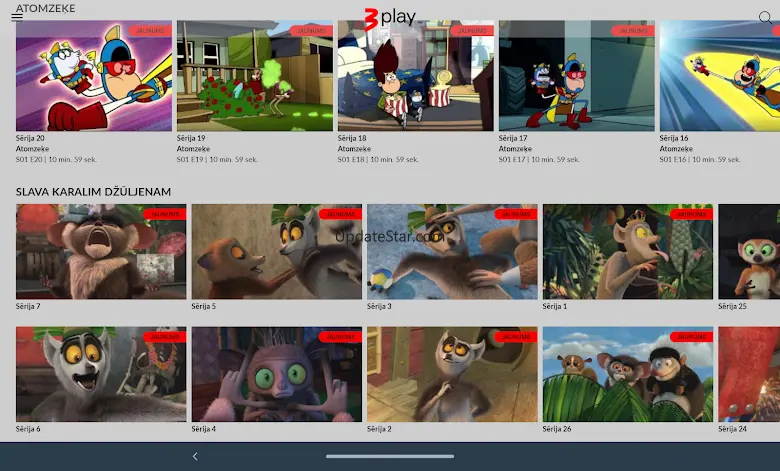The image size is (780, 471).
Task: Click the 'Sērija 26' caption
Action: tap(557, 429)
